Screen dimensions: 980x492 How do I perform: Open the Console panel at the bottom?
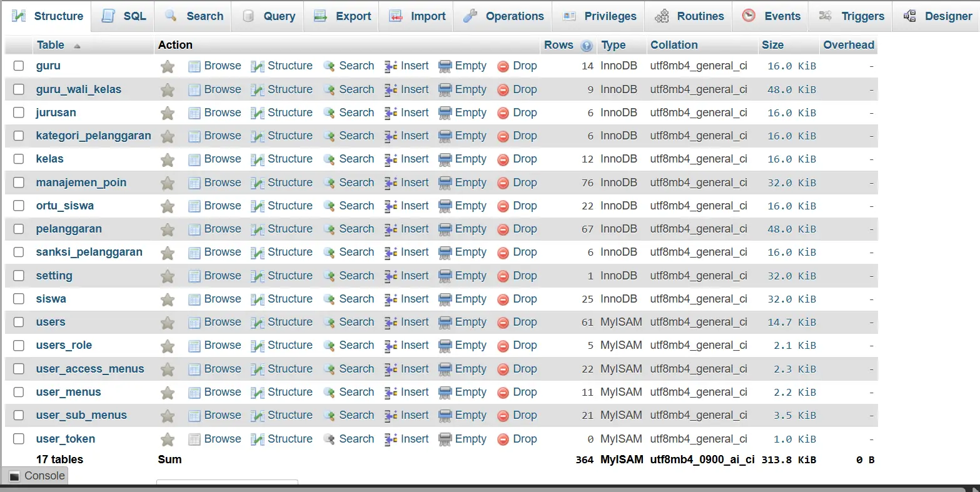click(37, 476)
